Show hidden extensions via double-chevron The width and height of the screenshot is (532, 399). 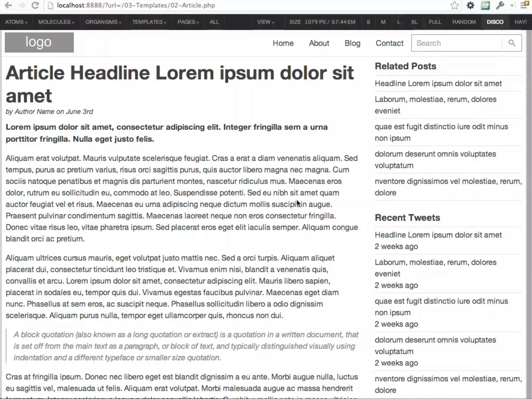tap(512, 5)
